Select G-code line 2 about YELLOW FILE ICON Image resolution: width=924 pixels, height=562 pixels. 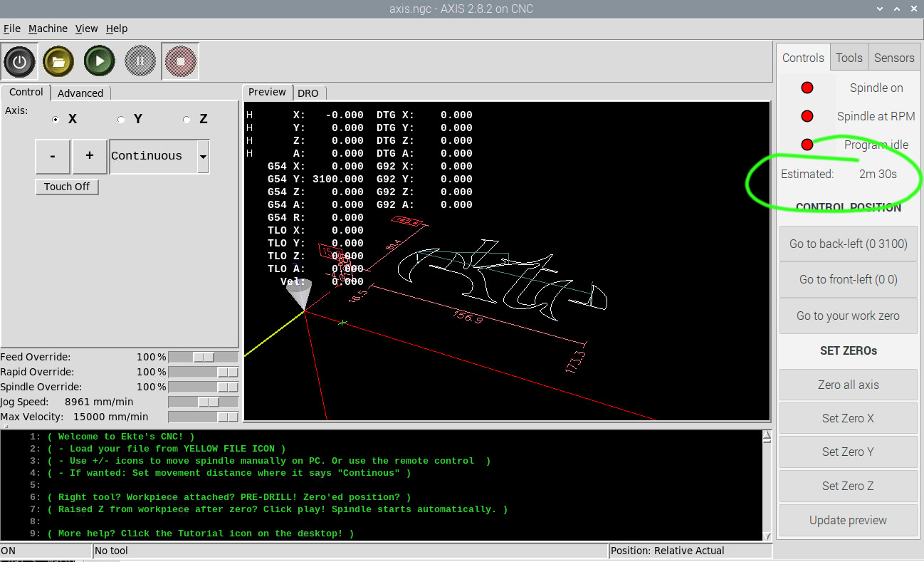[166, 449]
